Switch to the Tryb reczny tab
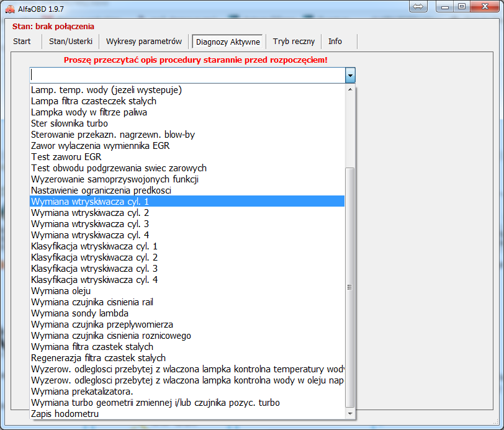The image size is (504, 430). point(294,42)
